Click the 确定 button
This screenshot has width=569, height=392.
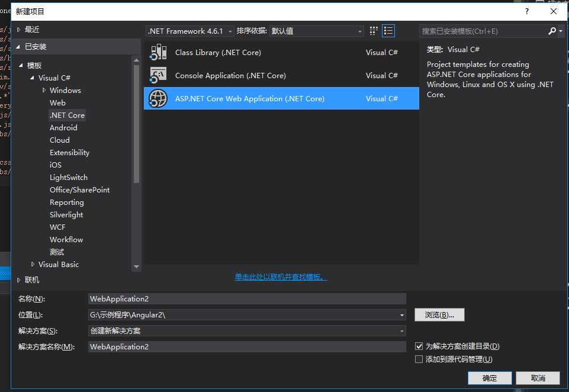click(490, 378)
